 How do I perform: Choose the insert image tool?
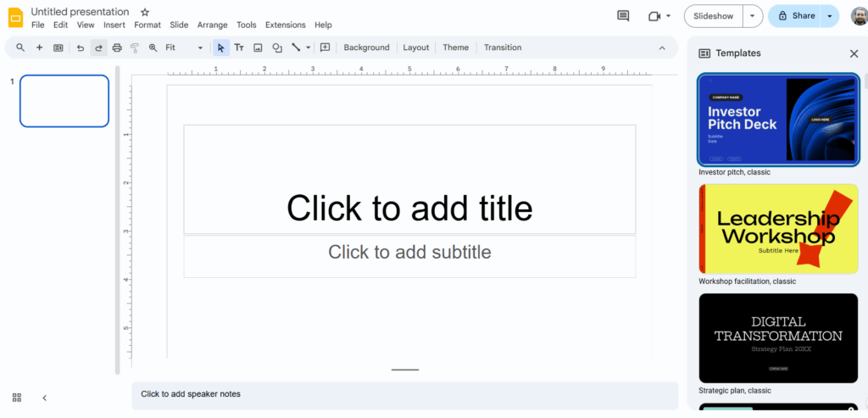258,47
